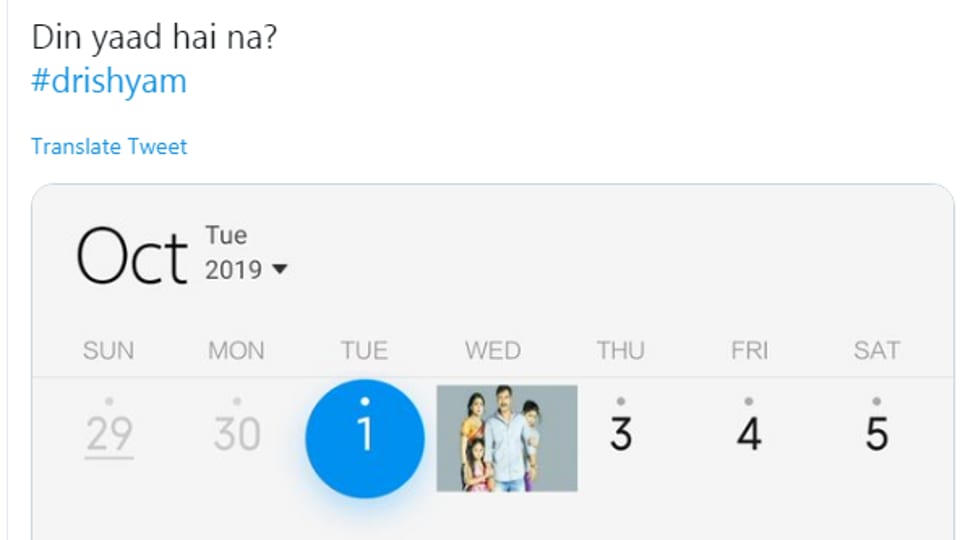Select the FRI weekday header
This screenshot has height=540, width=960.
click(749, 351)
